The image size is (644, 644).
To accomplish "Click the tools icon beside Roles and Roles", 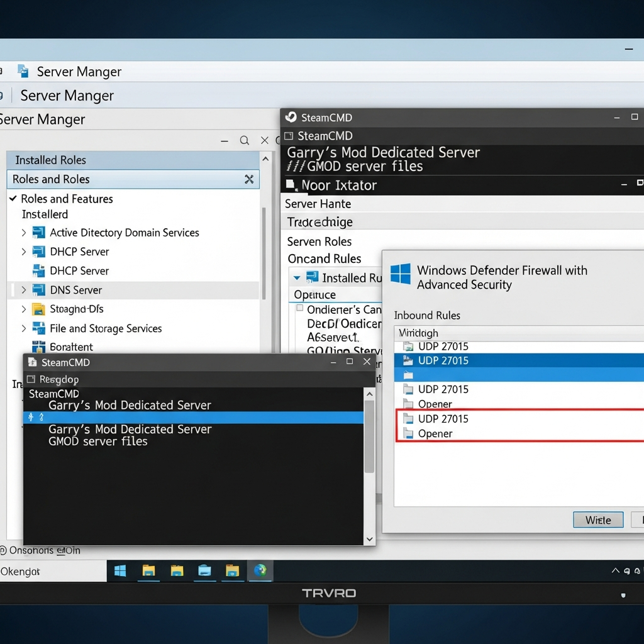I will click(250, 179).
